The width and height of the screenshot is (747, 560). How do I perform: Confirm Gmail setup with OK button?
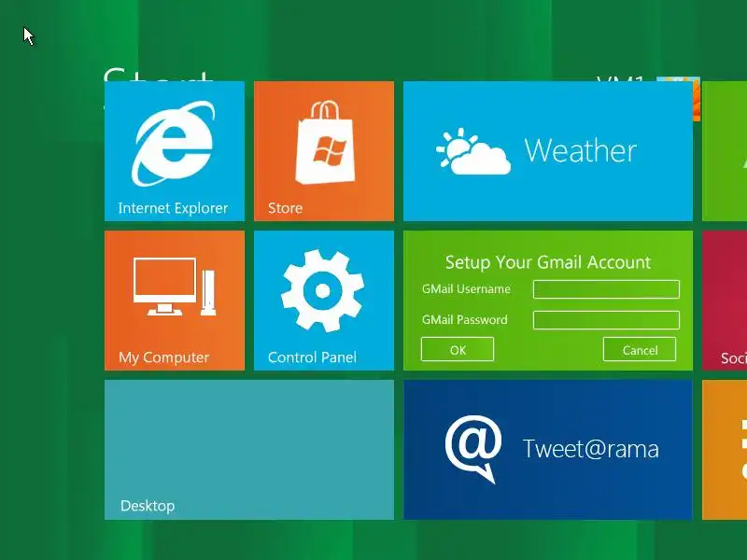(458, 349)
